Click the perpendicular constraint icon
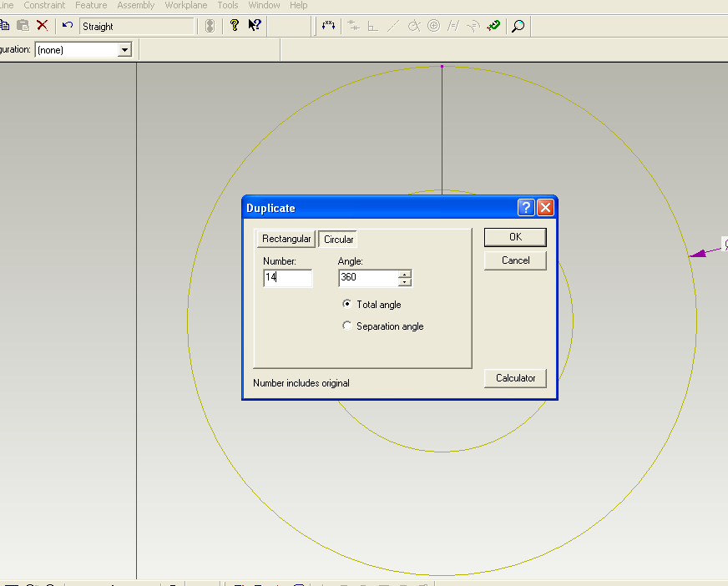Image resolution: width=728 pixels, height=586 pixels. tap(372, 26)
